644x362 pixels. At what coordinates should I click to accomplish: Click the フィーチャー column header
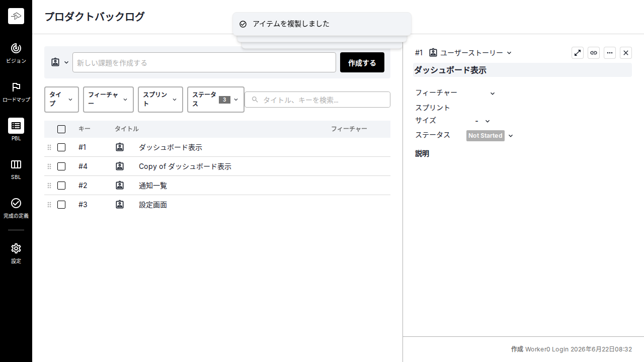click(349, 129)
